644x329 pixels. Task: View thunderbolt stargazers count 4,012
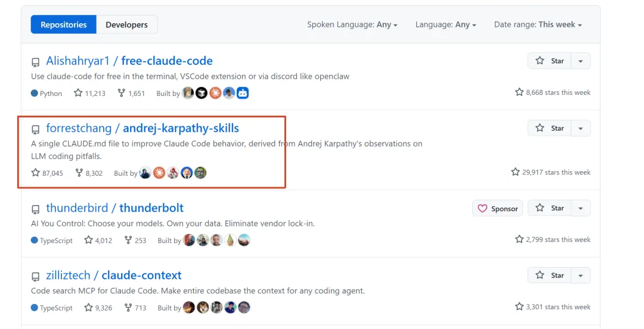[98, 240]
